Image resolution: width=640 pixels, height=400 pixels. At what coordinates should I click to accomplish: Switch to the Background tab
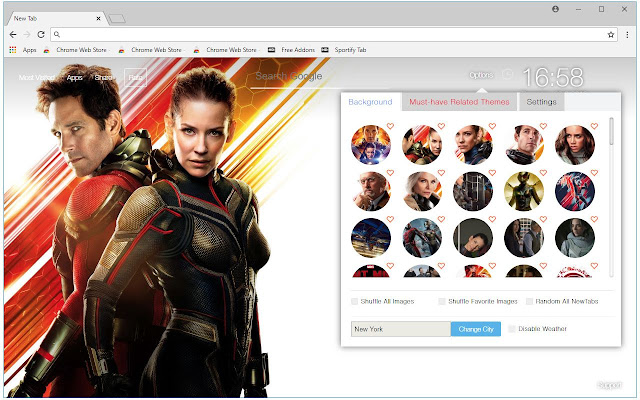click(x=371, y=102)
